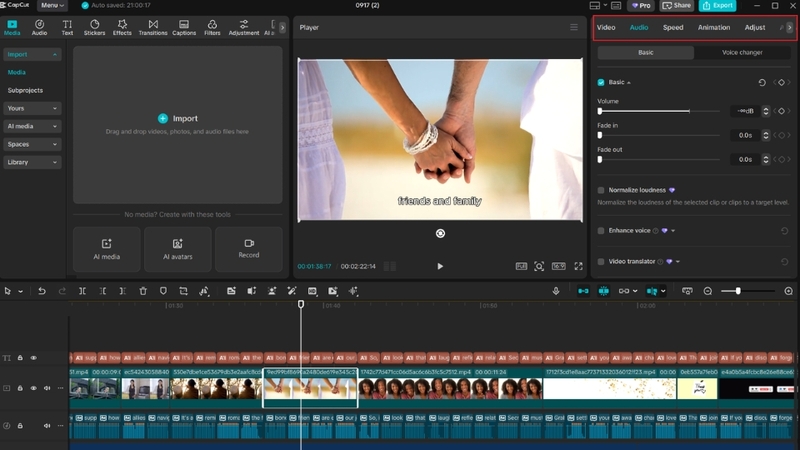The width and height of the screenshot is (800, 450).
Task: Reset the Basic audio settings
Action: 762,82
